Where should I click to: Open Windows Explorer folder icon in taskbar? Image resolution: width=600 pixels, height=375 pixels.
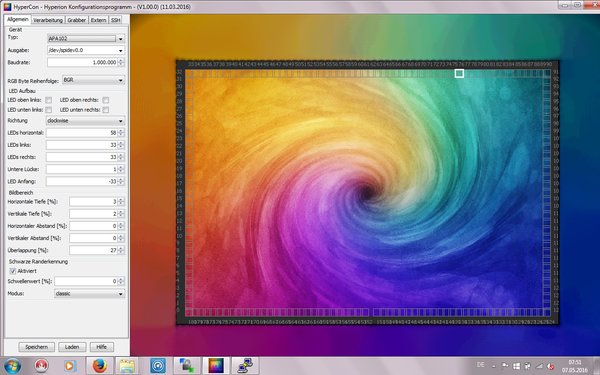[x=128, y=366]
